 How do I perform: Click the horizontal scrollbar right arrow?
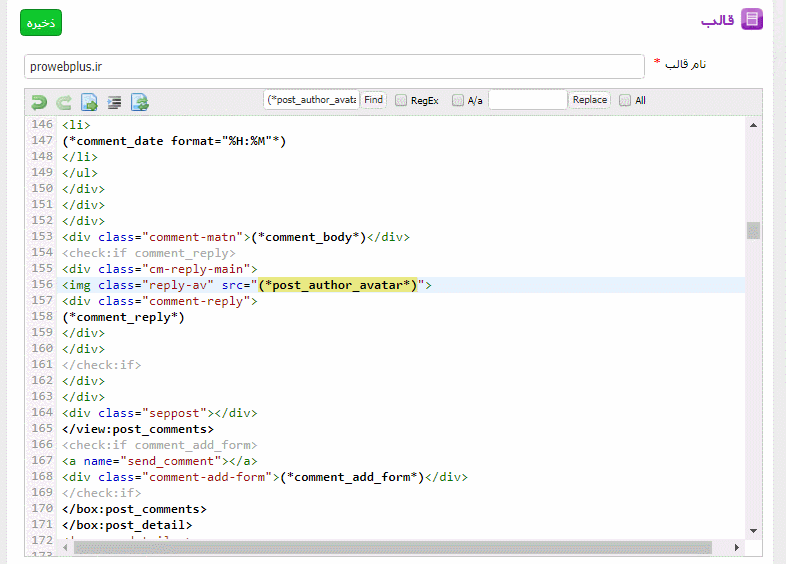[x=737, y=547]
